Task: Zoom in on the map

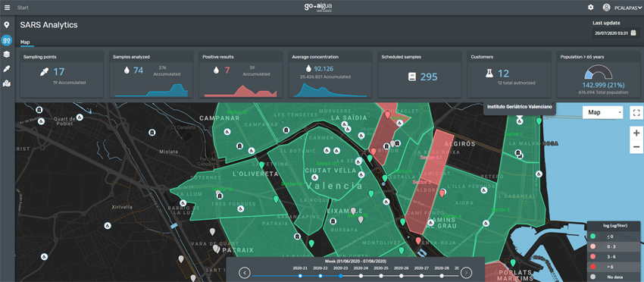Action: [x=636, y=133]
